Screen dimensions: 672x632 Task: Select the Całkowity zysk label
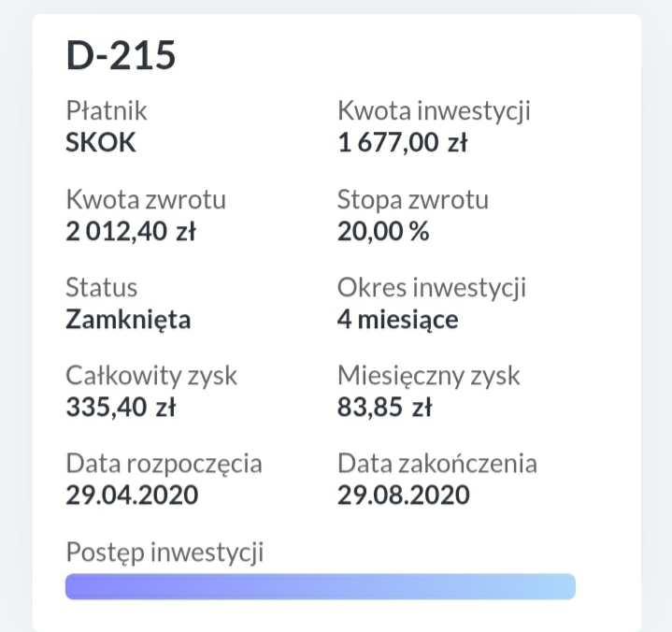[151, 376]
